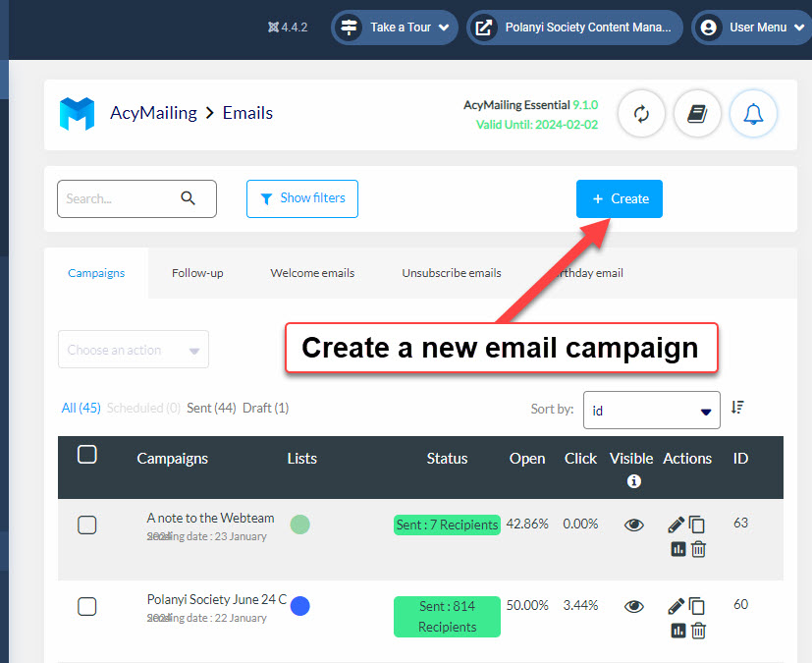Click the Show filters button
Viewport: 812px width, 663px height.
(302, 198)
